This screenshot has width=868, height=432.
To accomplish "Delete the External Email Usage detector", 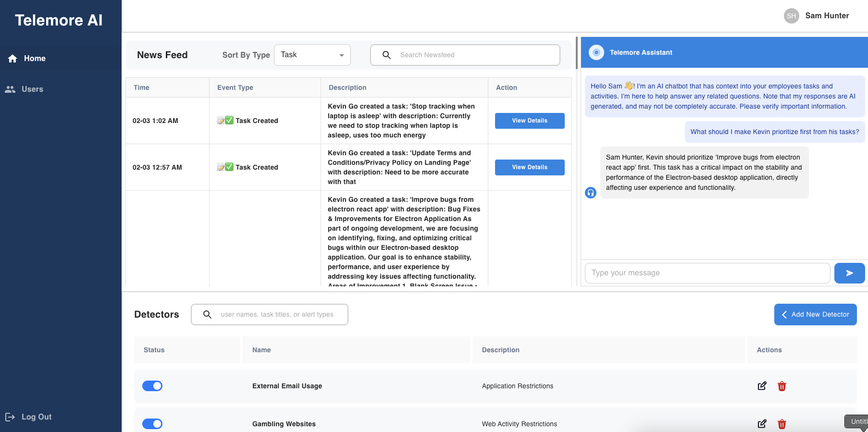I will [782, 386].
